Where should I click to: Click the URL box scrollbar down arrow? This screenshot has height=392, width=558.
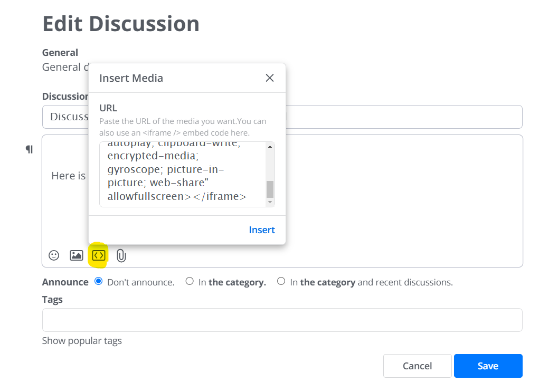270,202
